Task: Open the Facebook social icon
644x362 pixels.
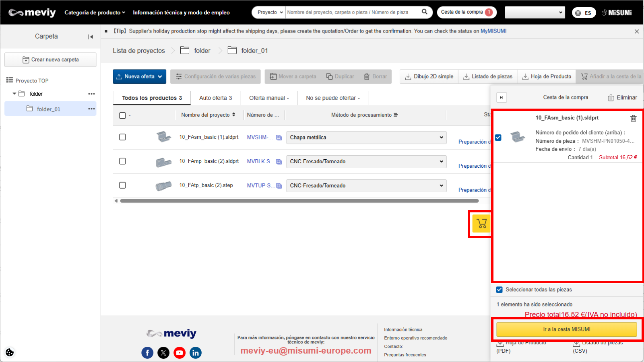Action: [x=147, y=353]
